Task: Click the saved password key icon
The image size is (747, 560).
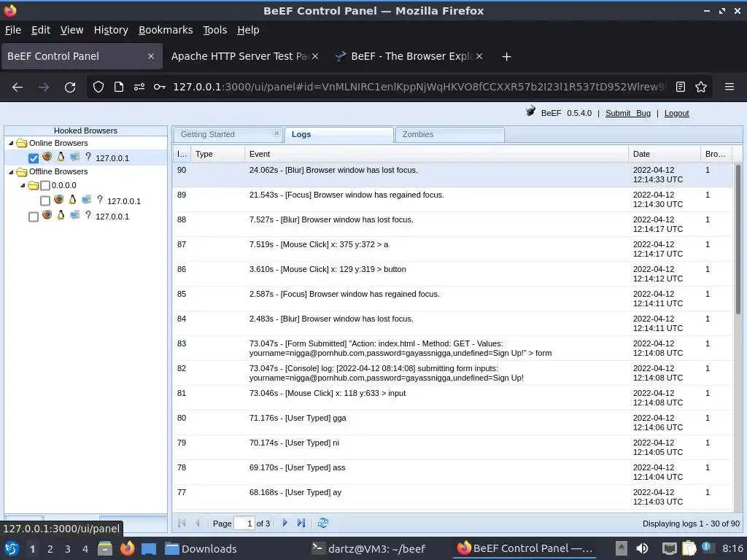Action: coord(160,87)
